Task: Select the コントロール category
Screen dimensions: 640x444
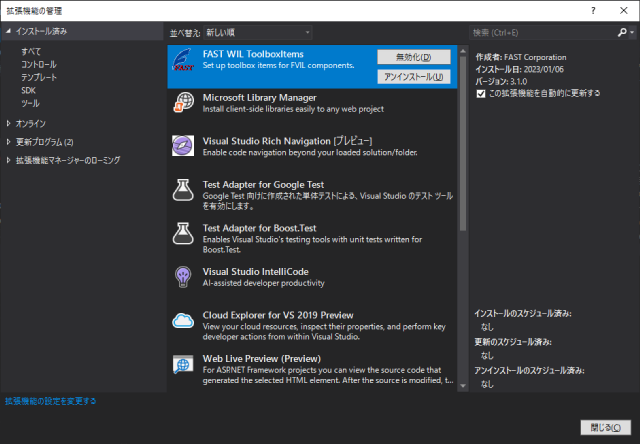Action: (x=39, y=64)
